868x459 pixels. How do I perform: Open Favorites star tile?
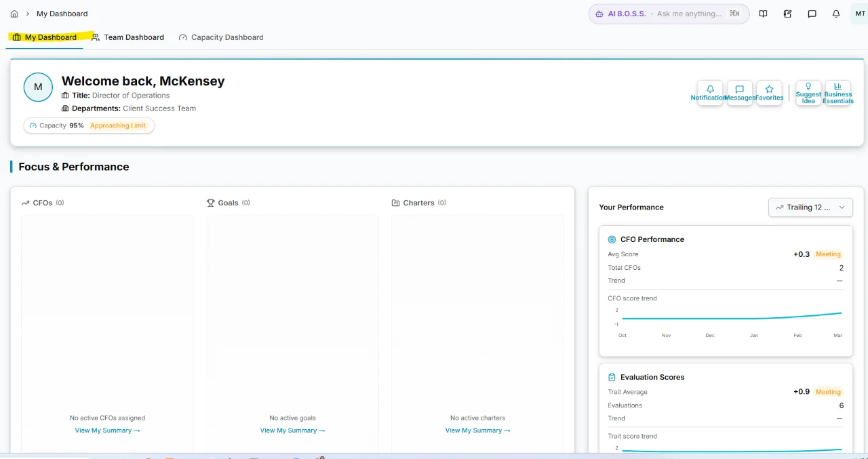tap(770, 93)
